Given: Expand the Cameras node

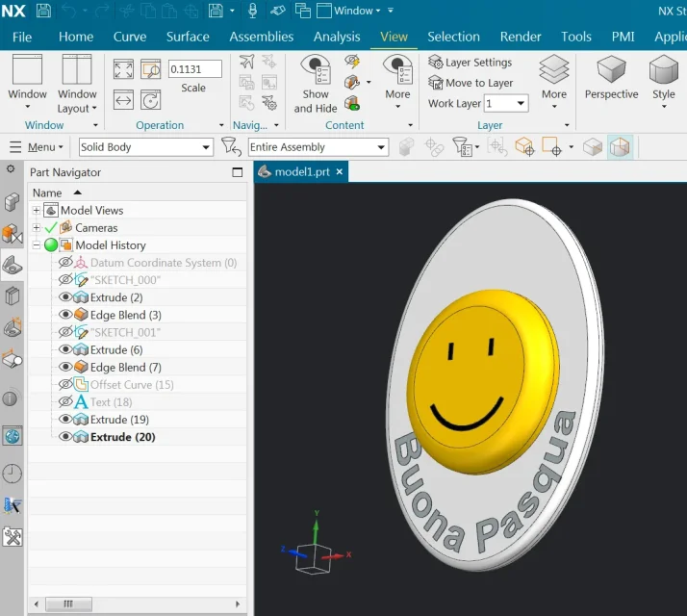Looking at the screenshot, I should coord(37,227).
